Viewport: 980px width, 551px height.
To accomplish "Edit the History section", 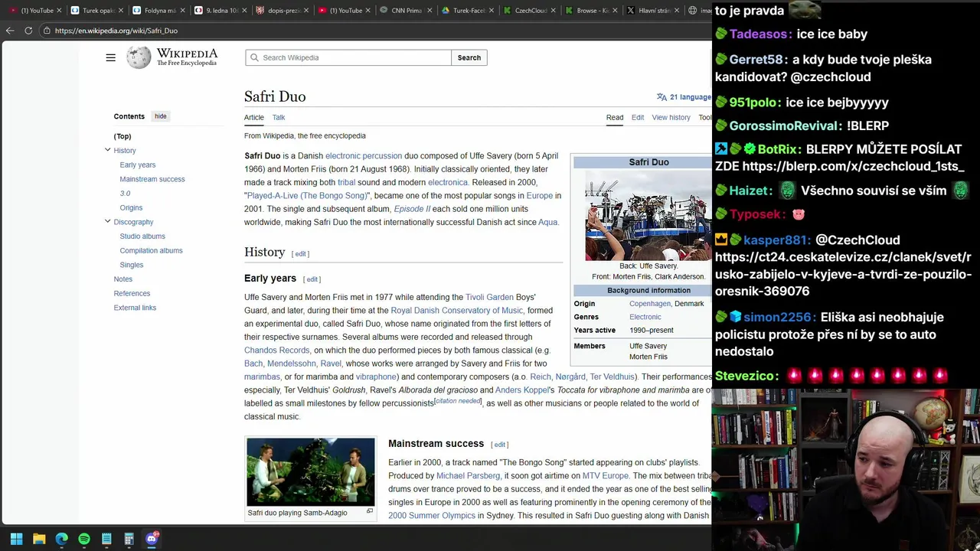I will [301, 253].
